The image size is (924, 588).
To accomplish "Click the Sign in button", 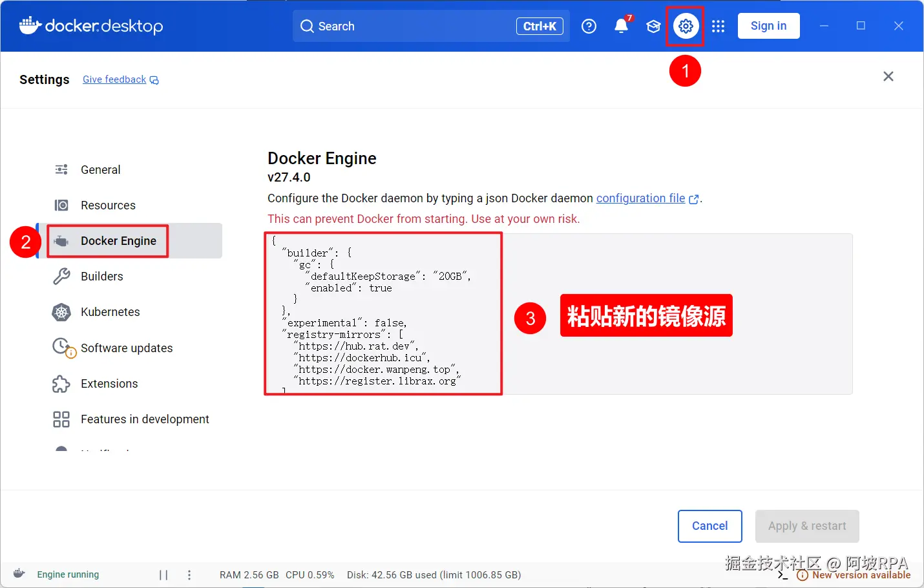I will point(768,26).
